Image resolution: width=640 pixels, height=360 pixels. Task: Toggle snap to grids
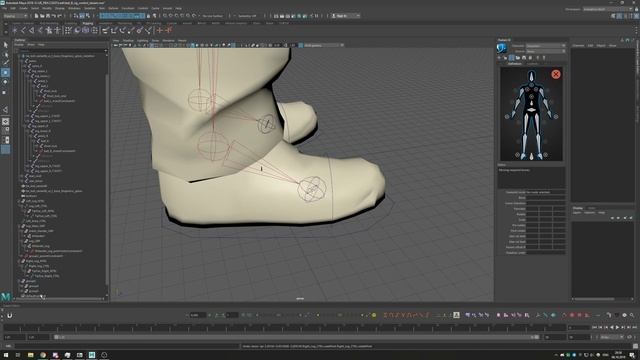[x=165, y=16]
